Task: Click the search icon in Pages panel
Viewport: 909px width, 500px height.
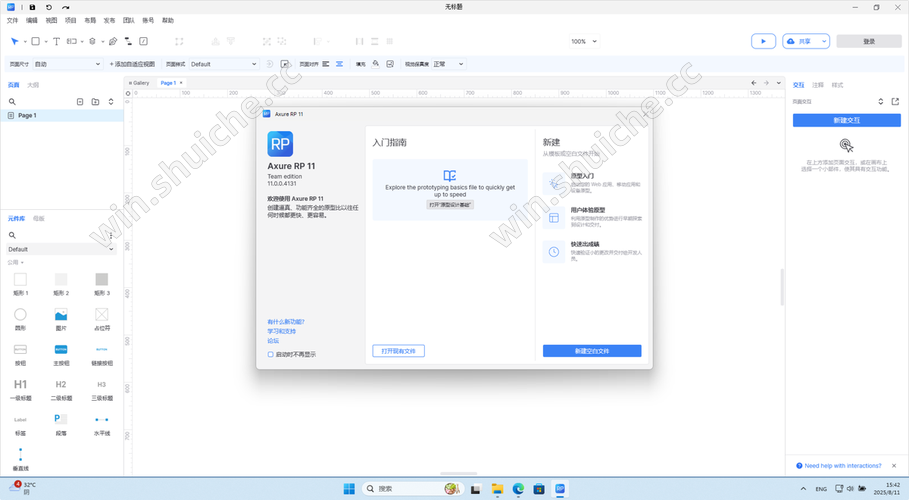Action: pos(12,102)
